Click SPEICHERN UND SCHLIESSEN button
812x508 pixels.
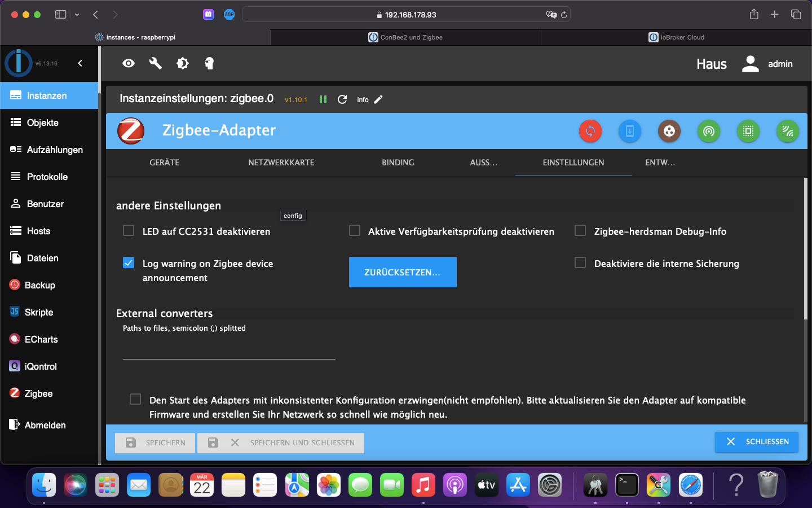click(x=281, y=443)
